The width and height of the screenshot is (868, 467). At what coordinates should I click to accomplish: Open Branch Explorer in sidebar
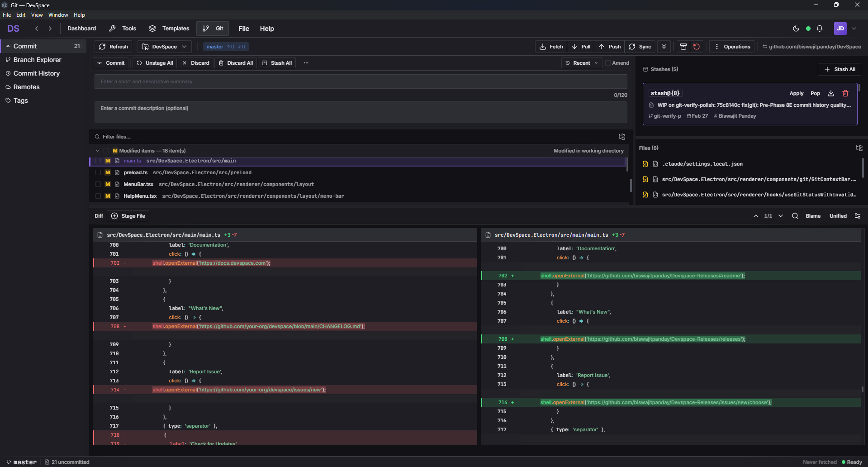click(x=43, y=60)
